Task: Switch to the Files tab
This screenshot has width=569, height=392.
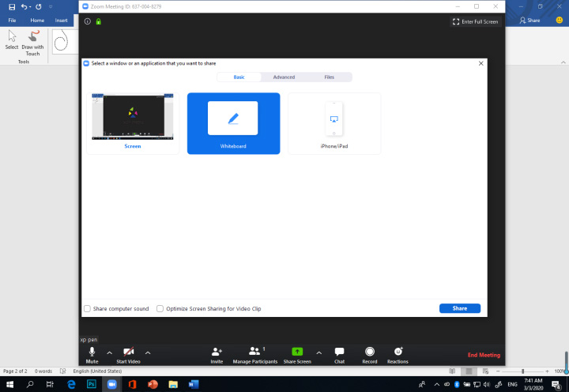Action: pyautogui.click(x=329, y=77)
